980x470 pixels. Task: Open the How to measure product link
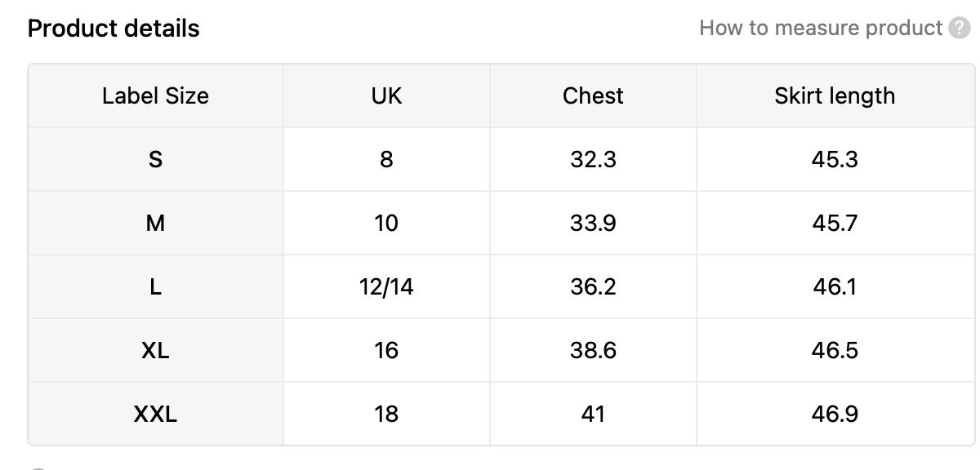tap(821, 29)
